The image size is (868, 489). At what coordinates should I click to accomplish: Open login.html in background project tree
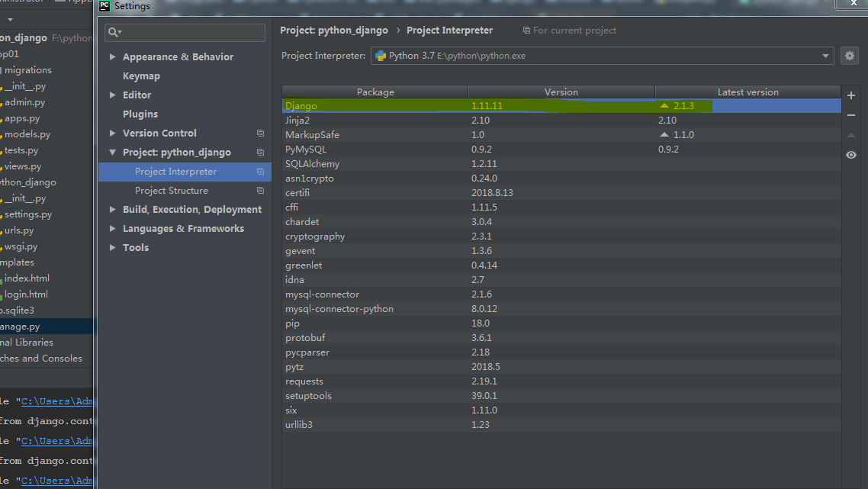pos(26,294)
